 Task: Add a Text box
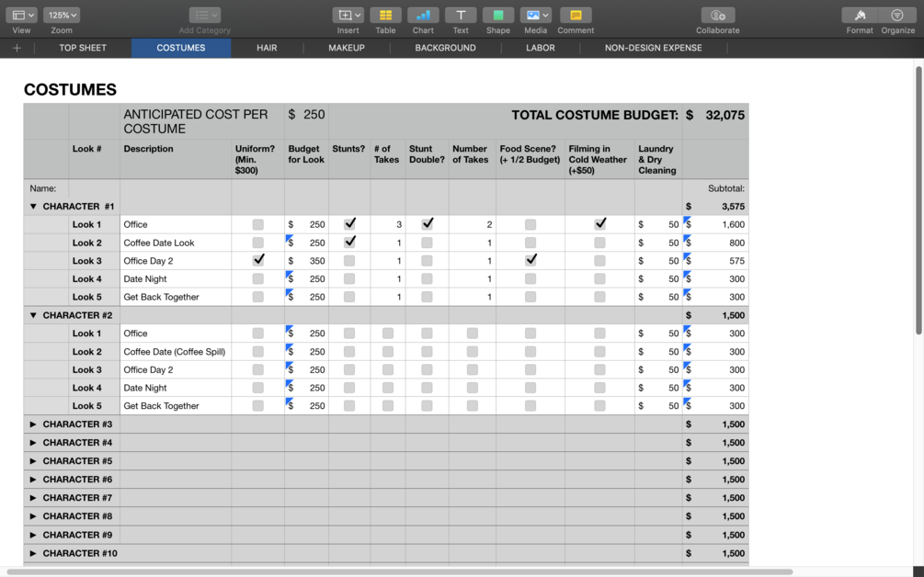coord(461,15)
